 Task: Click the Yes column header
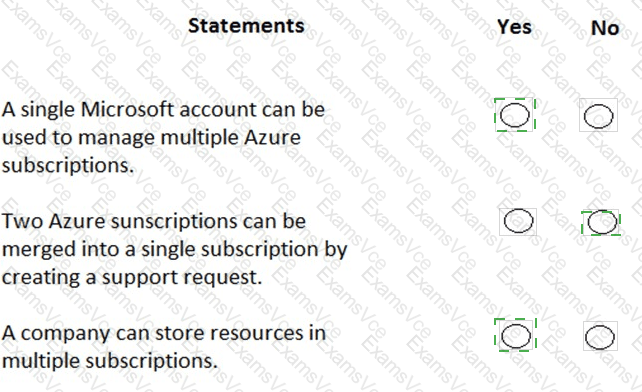click(x=515, y=27)
